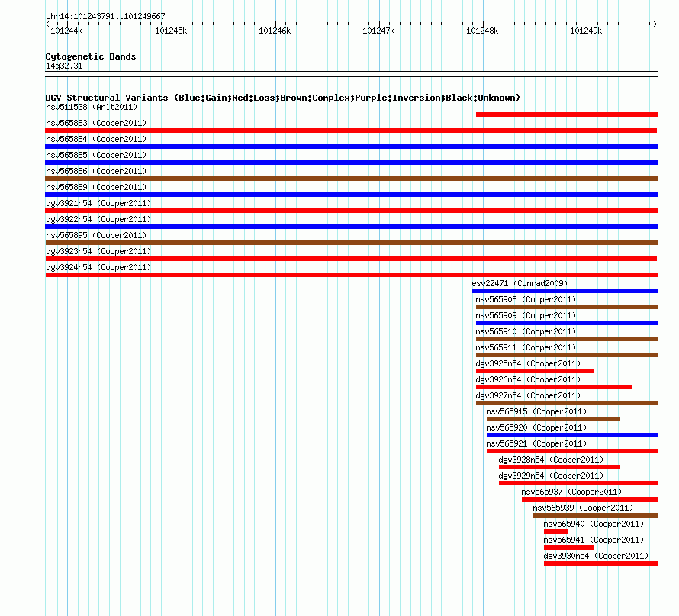The image size is (679, 616).
Task: Select the dgv3922n54 (Cooper2011) label
Action: pos(98,219)
